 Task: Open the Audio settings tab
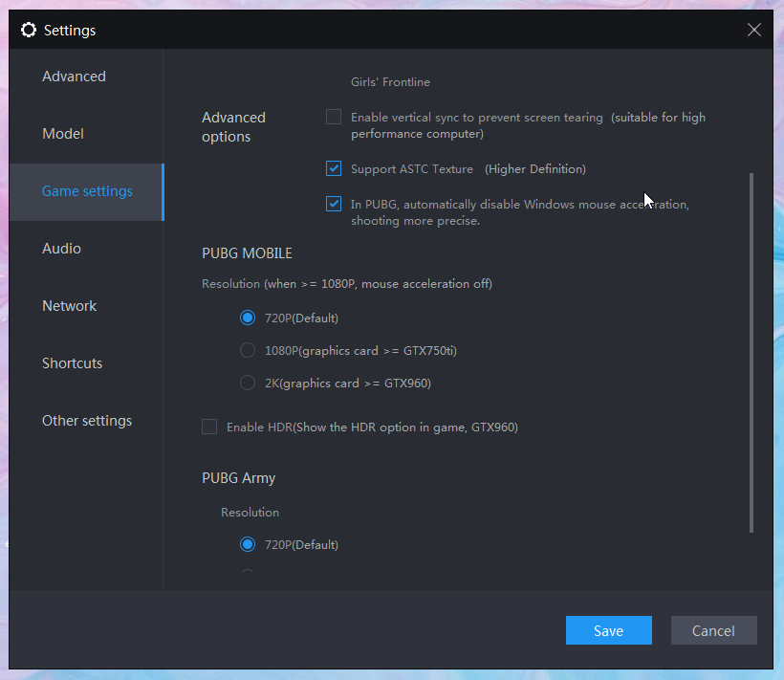click(x=61, y=249)
